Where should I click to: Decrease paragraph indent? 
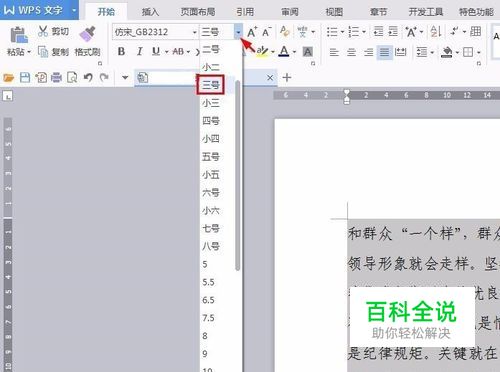coord(378,32)
